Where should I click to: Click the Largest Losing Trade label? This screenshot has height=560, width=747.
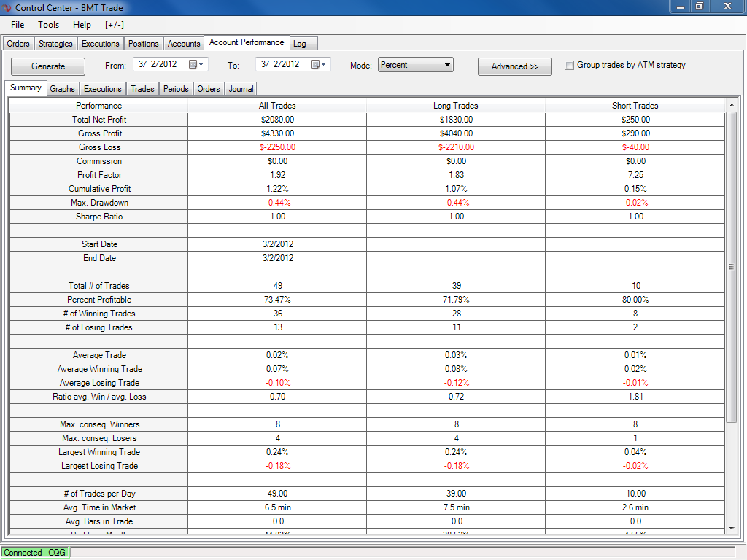click(99, 466)
